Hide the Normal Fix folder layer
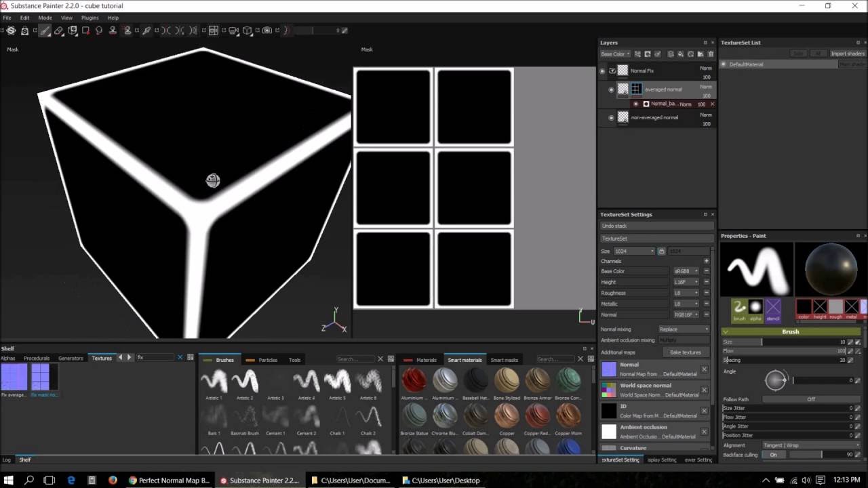 601,70
